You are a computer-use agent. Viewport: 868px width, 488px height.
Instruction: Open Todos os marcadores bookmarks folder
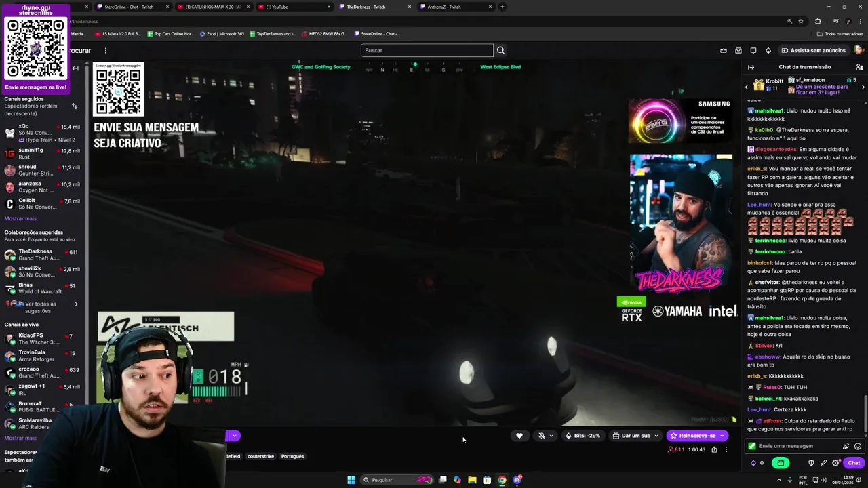(x=840, y=33)
